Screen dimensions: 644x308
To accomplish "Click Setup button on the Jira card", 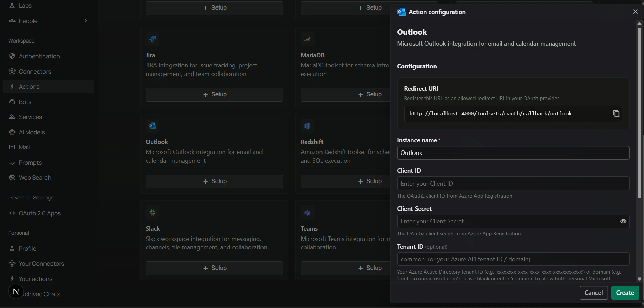I will [214, 94].
